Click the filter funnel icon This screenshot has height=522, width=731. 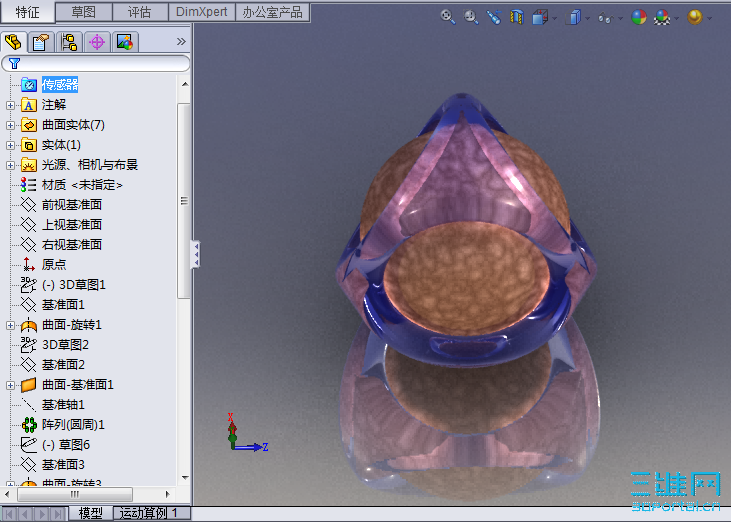(14, 63)
